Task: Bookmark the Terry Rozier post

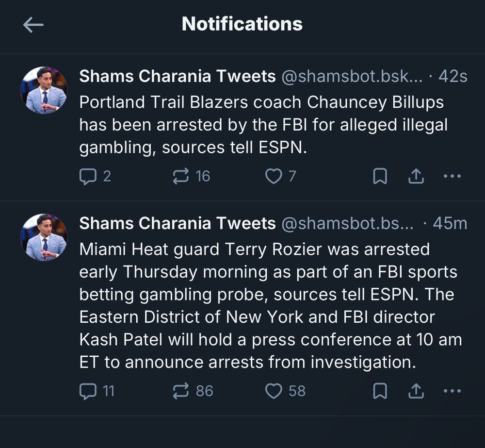Action: tap(380, 391)
